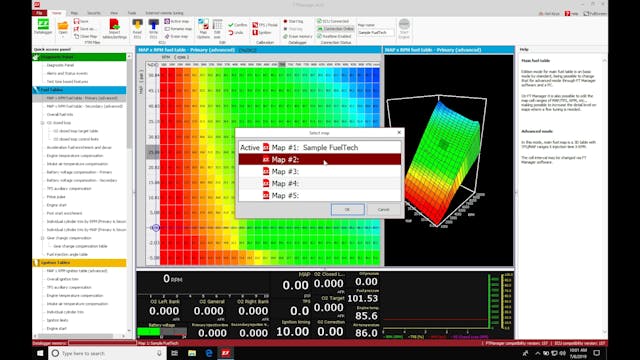Click the Erase memory icon
The image size is (640, 360).
coord(285,36)
